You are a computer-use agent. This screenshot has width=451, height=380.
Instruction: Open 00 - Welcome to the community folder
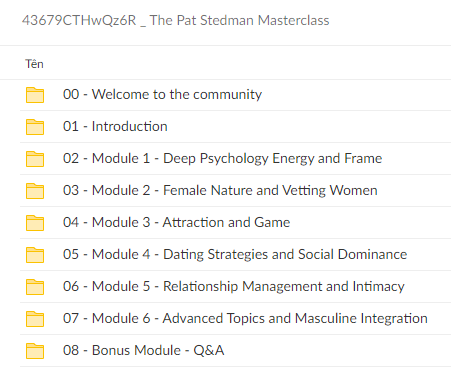pyautogui.click(x=162, y=94)
